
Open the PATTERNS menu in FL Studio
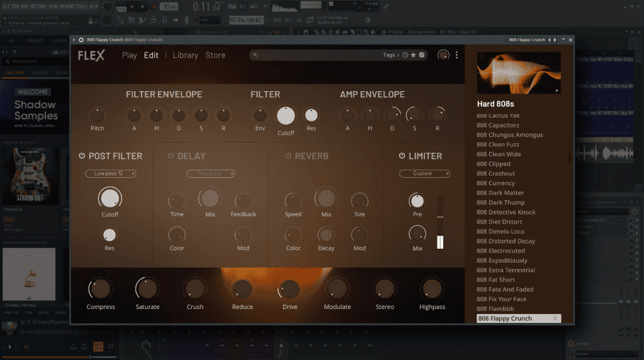click(x=38, y=6)
